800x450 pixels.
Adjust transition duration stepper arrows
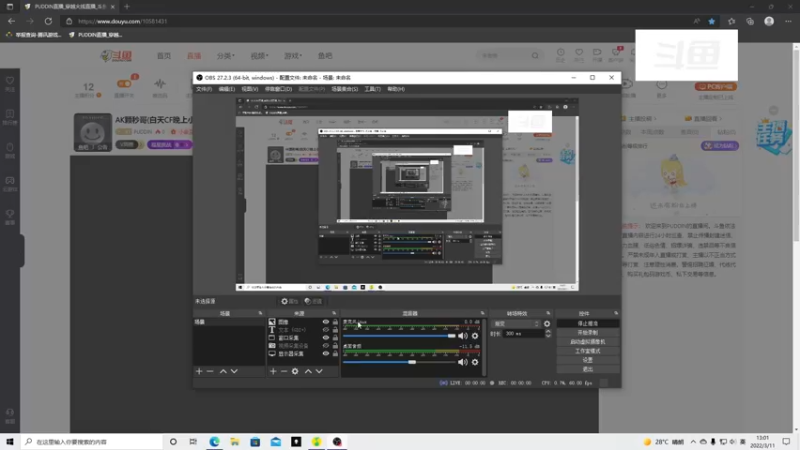(x=548, y=334)
